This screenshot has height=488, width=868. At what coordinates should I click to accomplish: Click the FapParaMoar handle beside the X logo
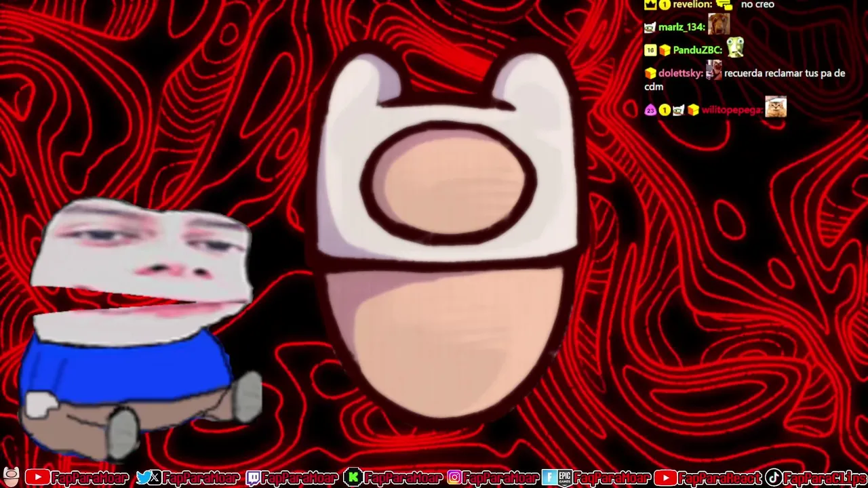(201, 478)
